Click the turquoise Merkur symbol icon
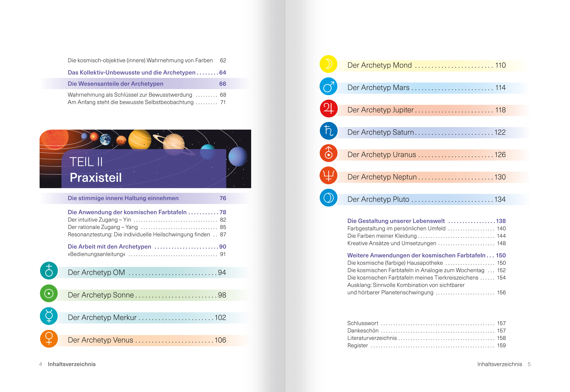This screenshot has height=392, width=570. 49,316
